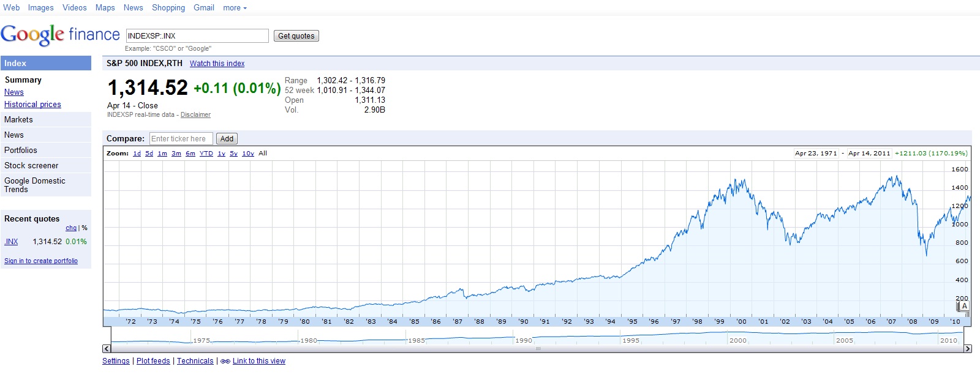This screenshot has width=980, height=391.
Task: Open the Technicals link
Action: 195,361
